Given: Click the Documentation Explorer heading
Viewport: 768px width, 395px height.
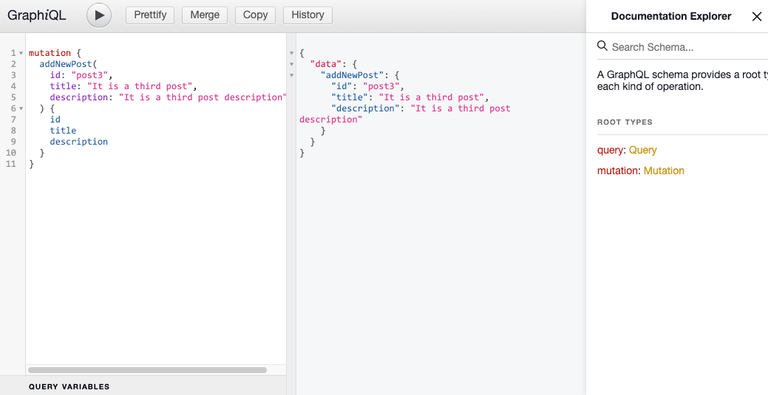Looking at the screenshot, I should [x=671, y=16].
